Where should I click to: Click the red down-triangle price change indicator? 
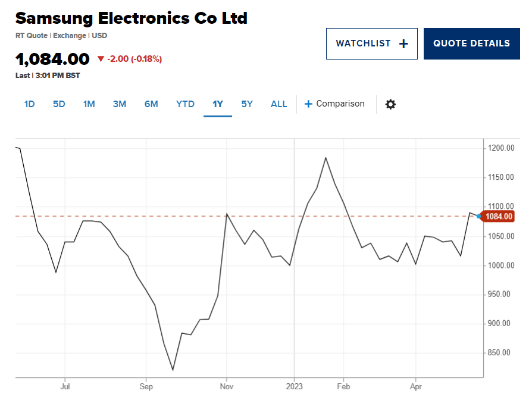coord(101,59)
